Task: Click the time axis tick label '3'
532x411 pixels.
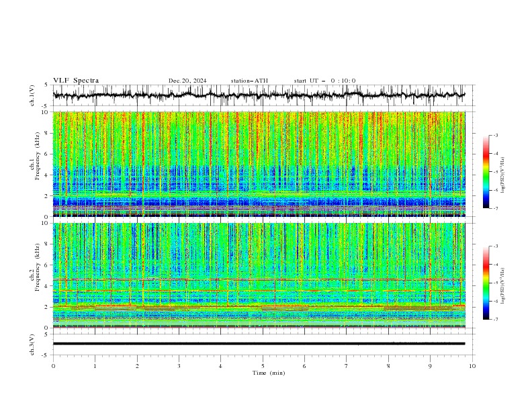Action: click(179, 366)
